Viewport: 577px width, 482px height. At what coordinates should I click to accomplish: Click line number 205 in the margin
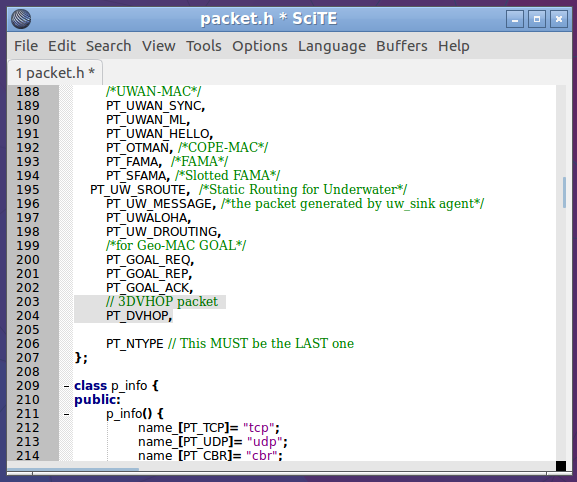click(x=28, y=330)
